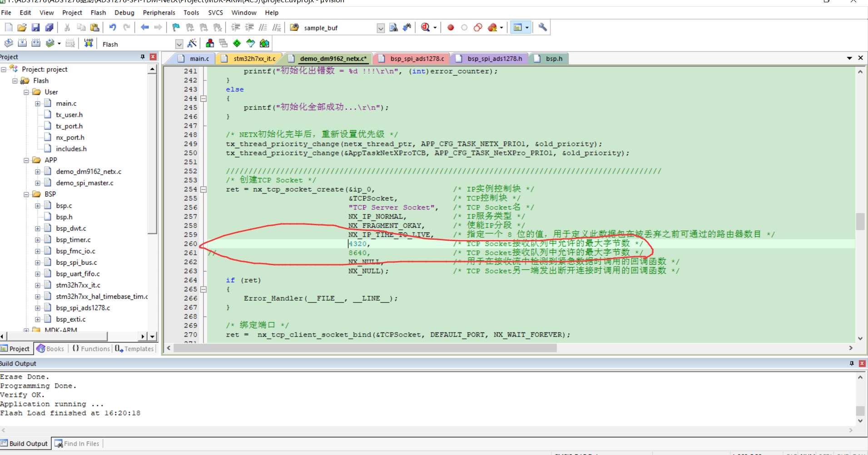Select tx_user.h in project tree
The height and width of the screenshot is (455, 868).
69,115
